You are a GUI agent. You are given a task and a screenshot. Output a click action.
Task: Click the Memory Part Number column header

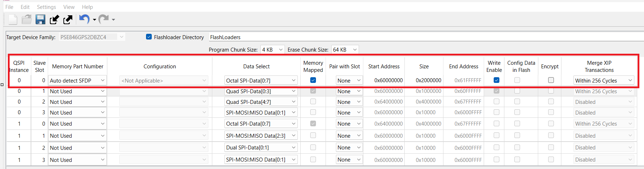pos(78,67)
